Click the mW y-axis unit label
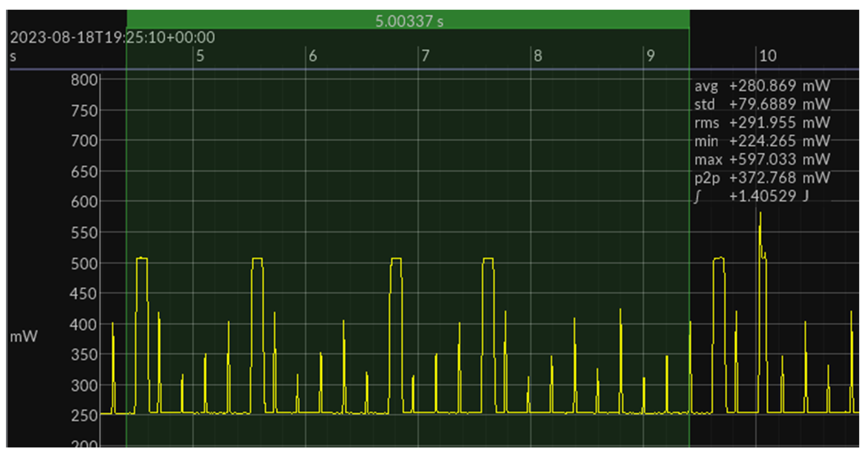The image size is (868, 456). click(24, 336)
